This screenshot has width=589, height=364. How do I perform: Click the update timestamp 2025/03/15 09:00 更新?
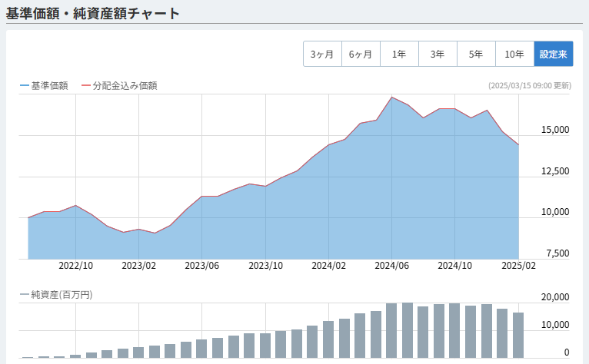(x=530, y=85)
